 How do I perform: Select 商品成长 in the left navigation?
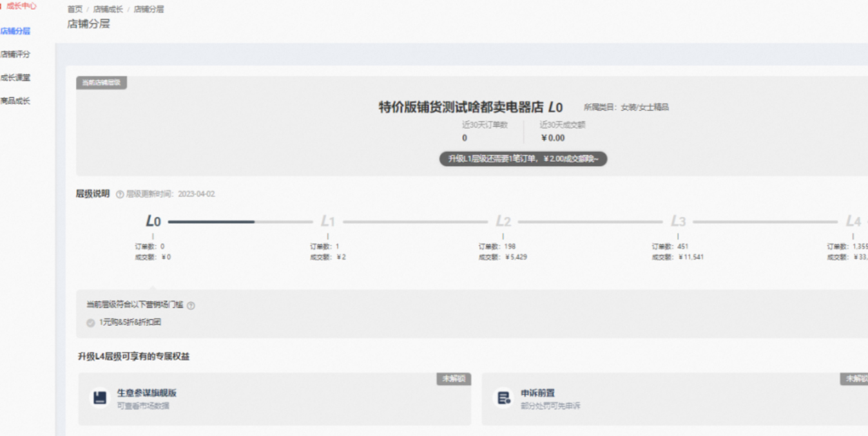coord(13,100)
